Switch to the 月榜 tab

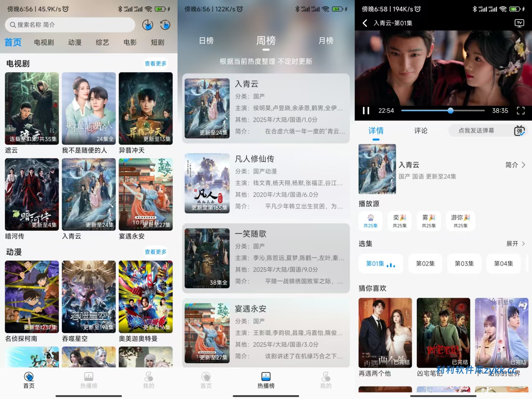326,41
